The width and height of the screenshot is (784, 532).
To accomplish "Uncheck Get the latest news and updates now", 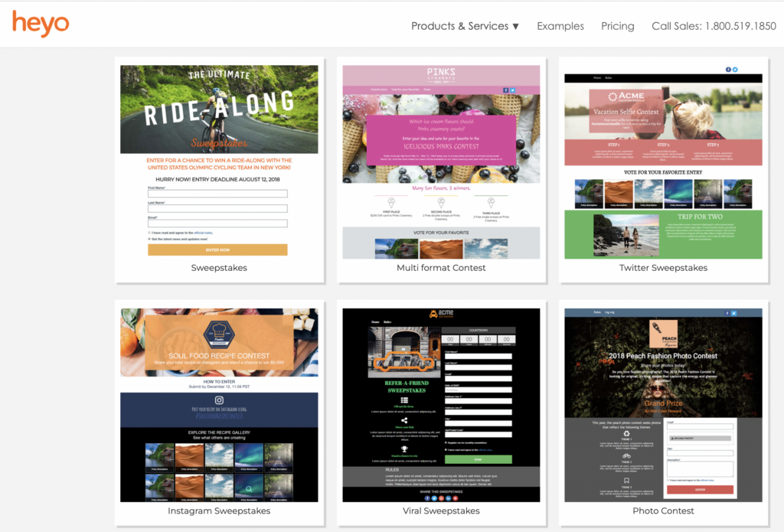I will tap(149, 240).
